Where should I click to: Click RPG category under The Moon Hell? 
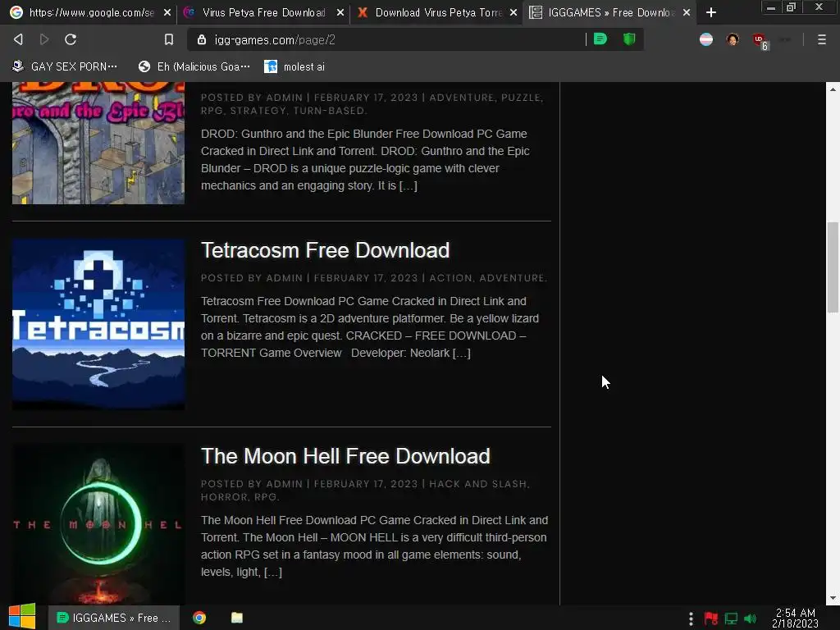coord(265,496)
